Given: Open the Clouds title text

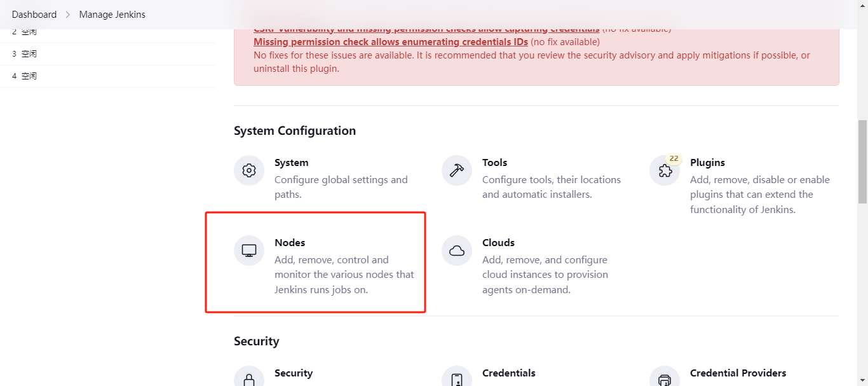Looking at the screenshot, I should [498, 243].
